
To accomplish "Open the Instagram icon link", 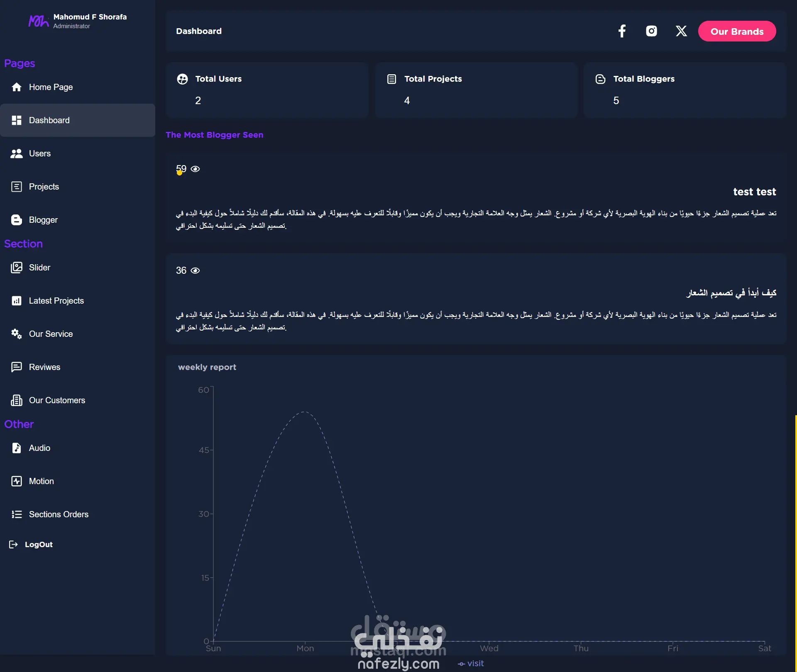I will pos(651,31).
